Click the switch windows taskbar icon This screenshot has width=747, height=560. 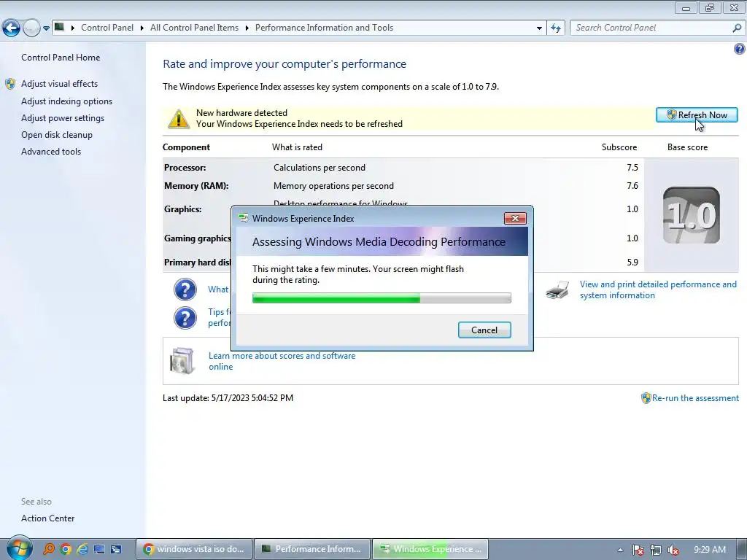[116, 549]
